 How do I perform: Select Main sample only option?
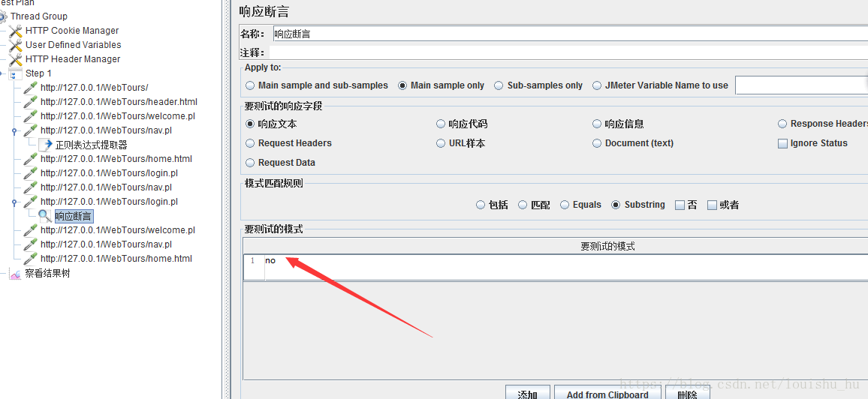[402, 85]
